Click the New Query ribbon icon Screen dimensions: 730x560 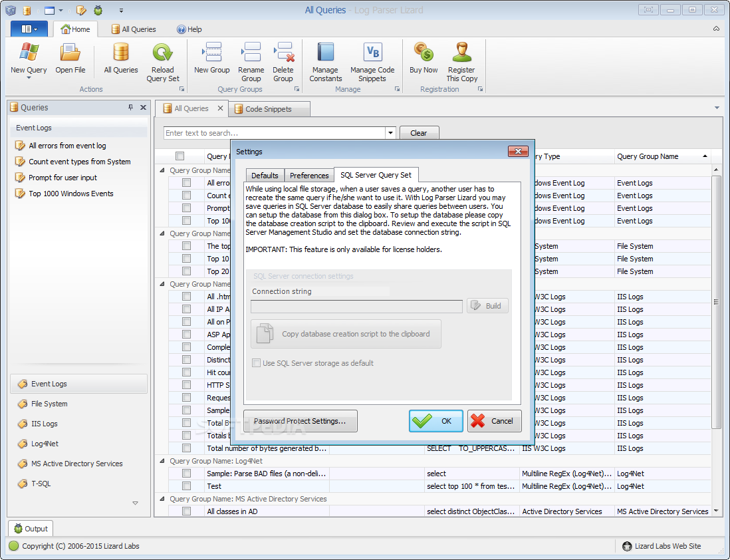point(29,52)
